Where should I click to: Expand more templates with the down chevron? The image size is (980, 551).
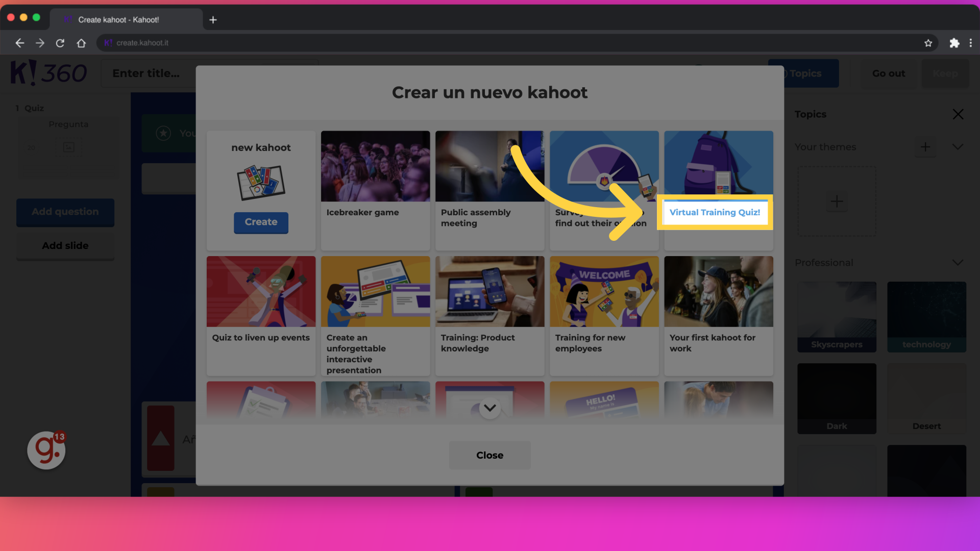489,408
